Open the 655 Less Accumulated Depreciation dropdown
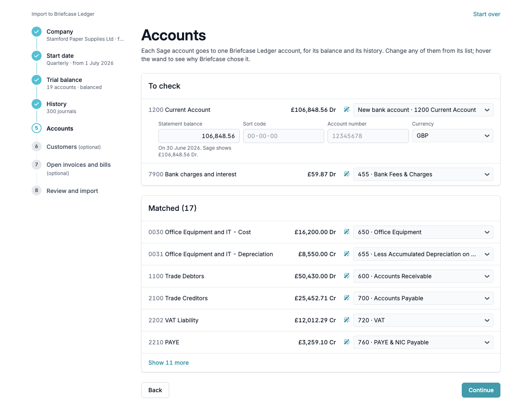Image resolution: width=532 pixels, height=408 pixels. click(423, 254)
